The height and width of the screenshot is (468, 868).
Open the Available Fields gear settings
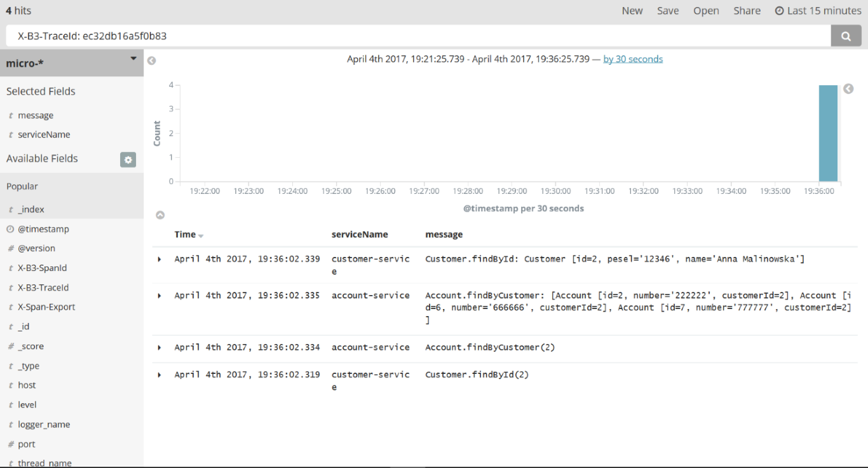[x=128, y=160]
